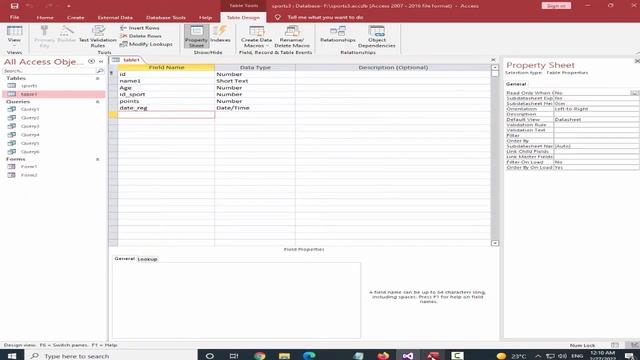640x360 pixels.
Task: Click the navigation pane Search field
Action: coord(49,71)
